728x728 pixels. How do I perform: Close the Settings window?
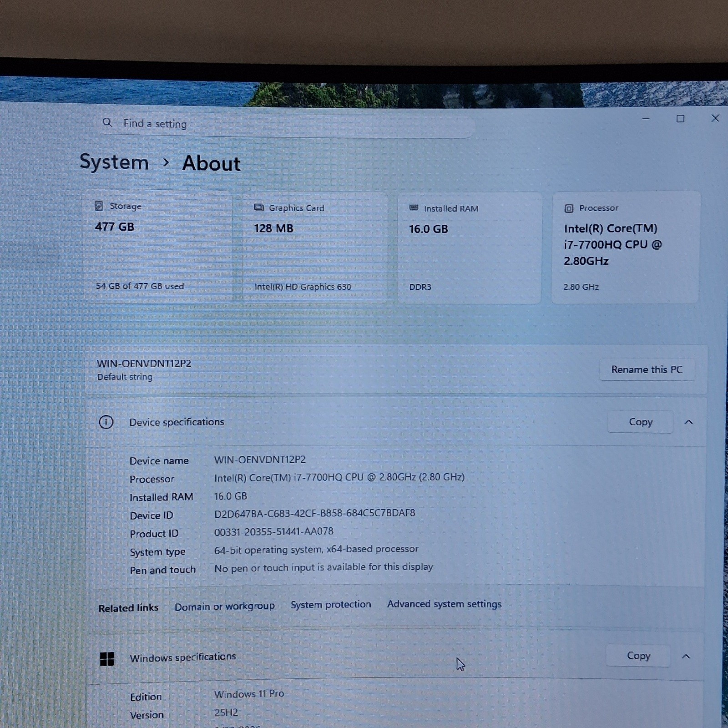[715, 118]
